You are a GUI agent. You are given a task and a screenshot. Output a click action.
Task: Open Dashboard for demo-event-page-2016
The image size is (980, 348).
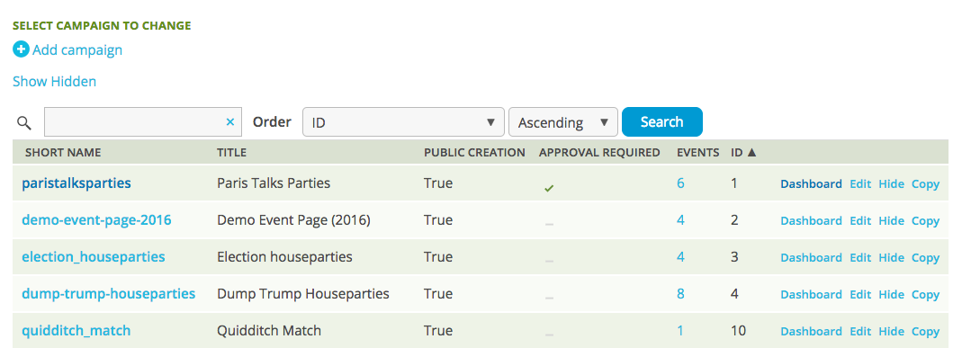click(x=811, y=220)
